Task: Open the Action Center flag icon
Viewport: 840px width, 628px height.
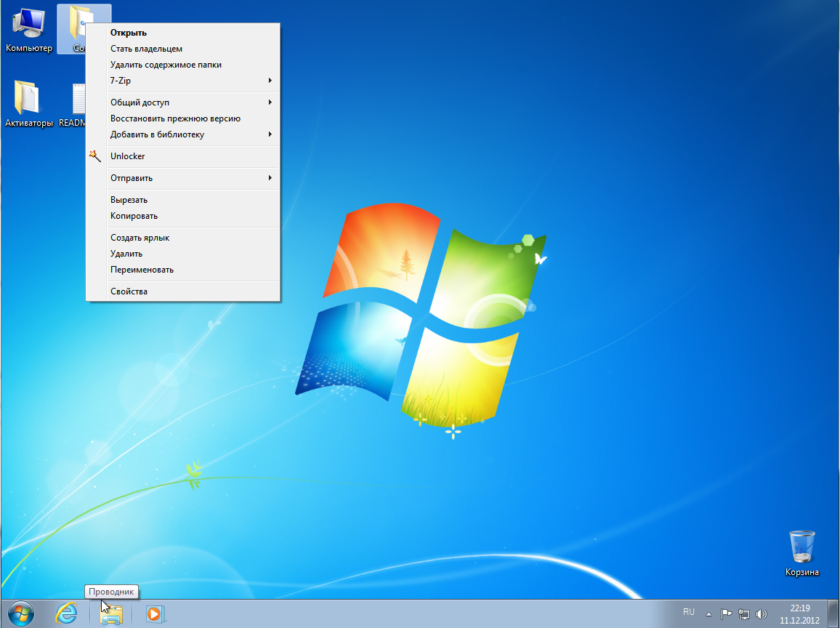Action: [x=726, y=613]
